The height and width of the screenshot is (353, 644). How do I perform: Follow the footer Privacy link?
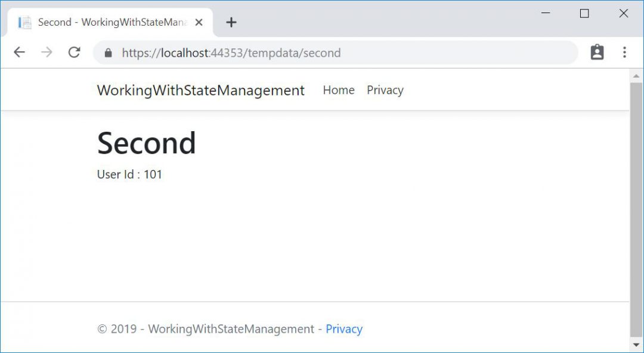(x=344, y=329)
